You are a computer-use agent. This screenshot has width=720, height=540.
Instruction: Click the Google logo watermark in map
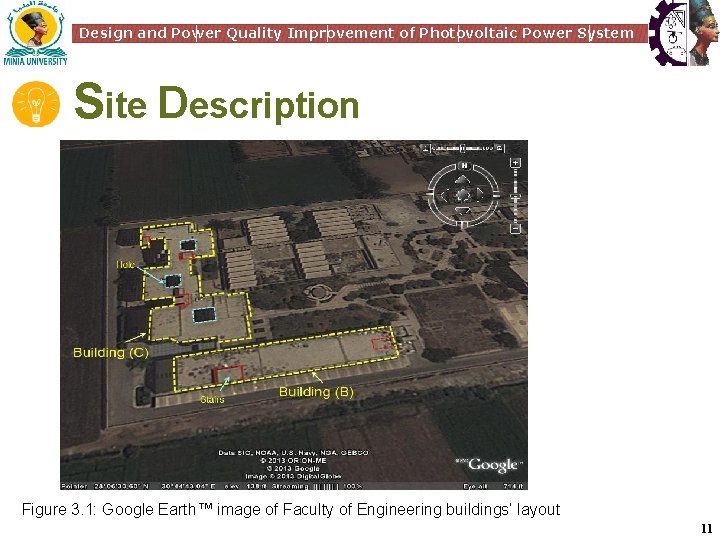tap(489, 465)
